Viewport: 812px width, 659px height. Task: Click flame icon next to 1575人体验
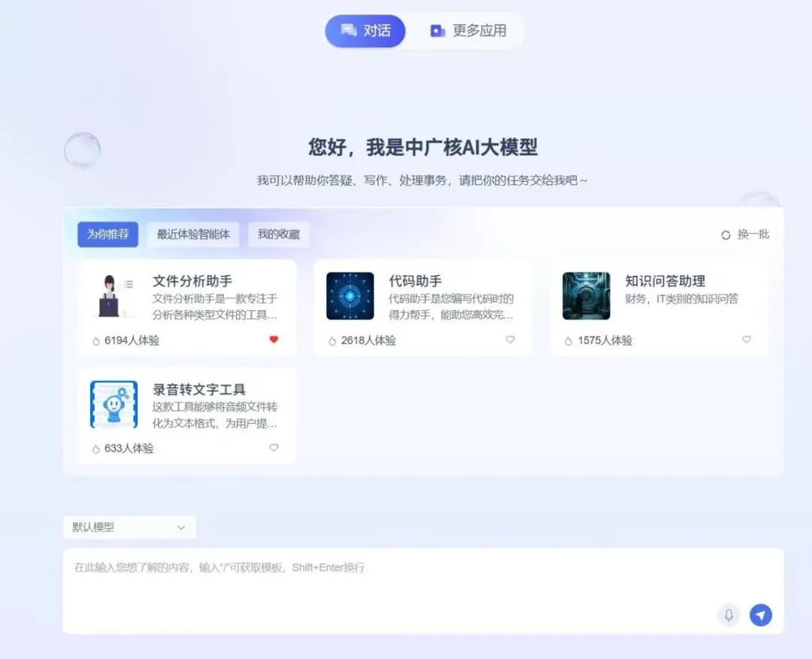pos(568,341)
